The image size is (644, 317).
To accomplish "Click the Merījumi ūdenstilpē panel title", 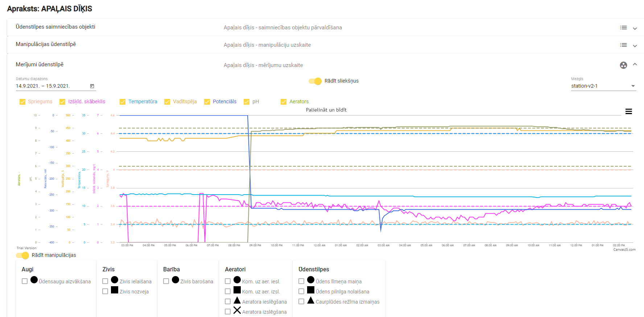I will click(x=40, y=64).
